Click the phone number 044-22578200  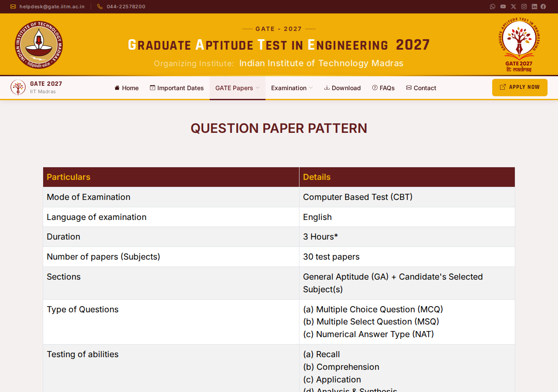click(121, 7)
